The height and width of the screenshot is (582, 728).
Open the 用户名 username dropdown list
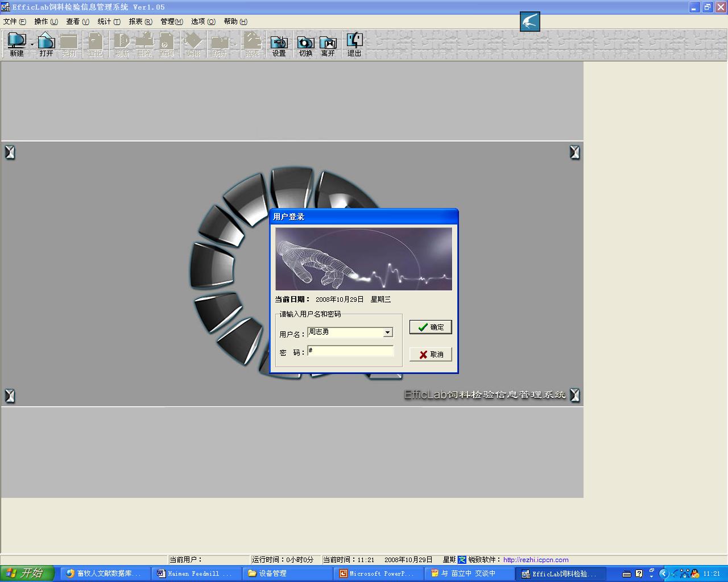[387, 332]
